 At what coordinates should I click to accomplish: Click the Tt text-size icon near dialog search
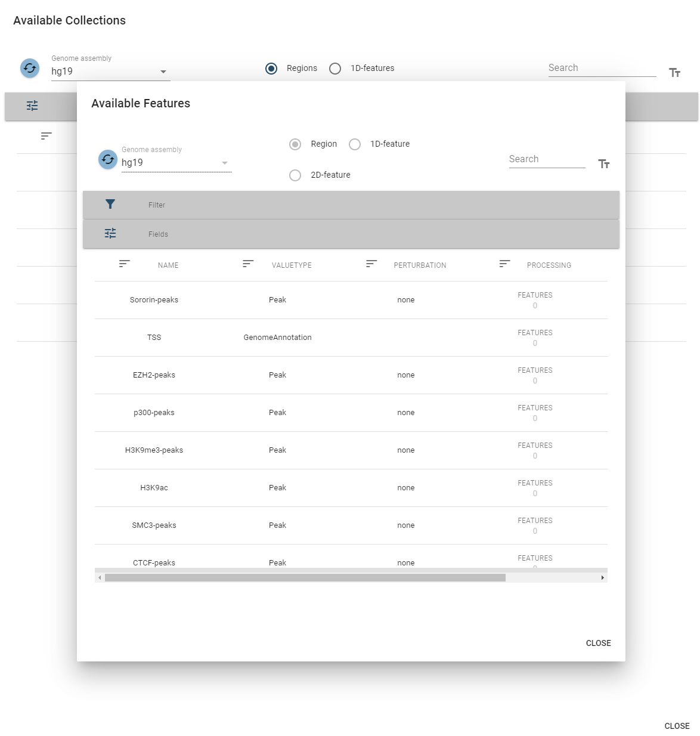click(x=604, y=163)
